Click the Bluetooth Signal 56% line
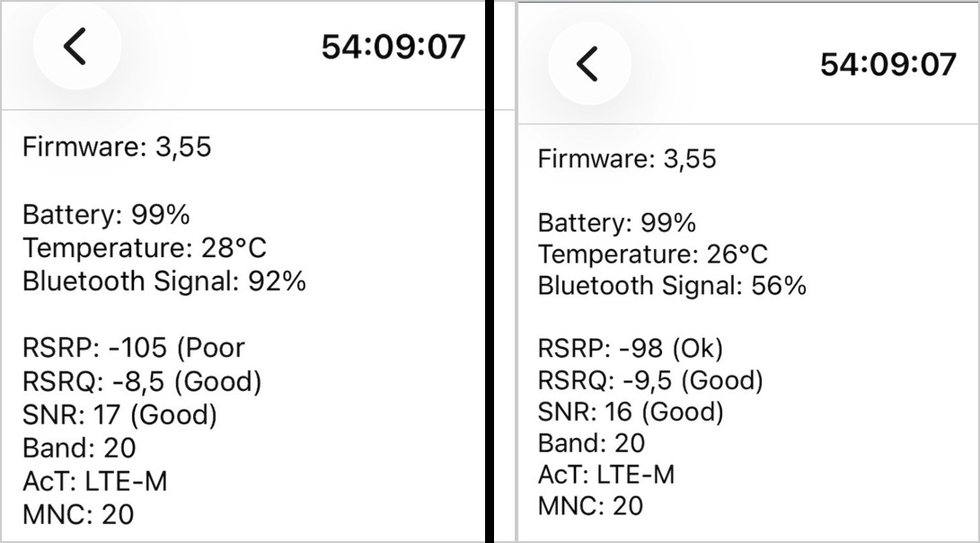980x543 pixels. click(x=672, y=286)
